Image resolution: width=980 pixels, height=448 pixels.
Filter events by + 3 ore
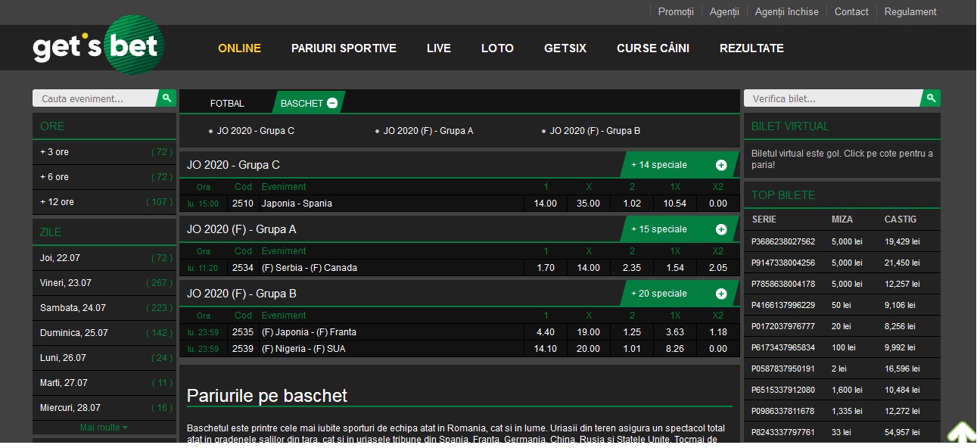click(x=104, y=152)
